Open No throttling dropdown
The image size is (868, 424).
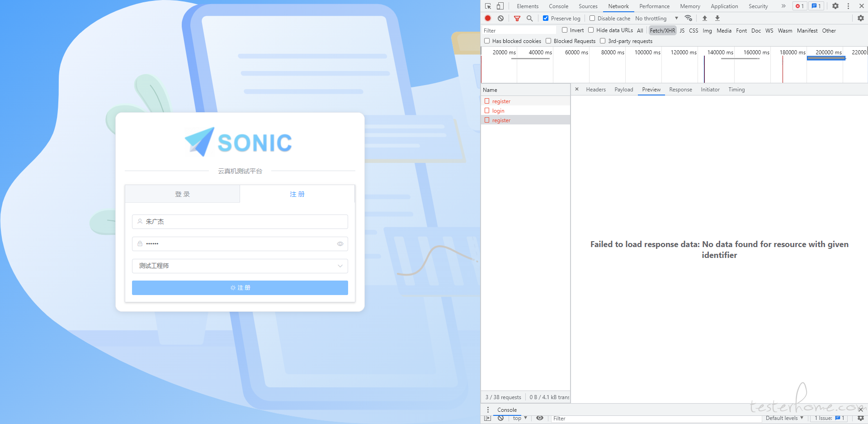(656, 18)
